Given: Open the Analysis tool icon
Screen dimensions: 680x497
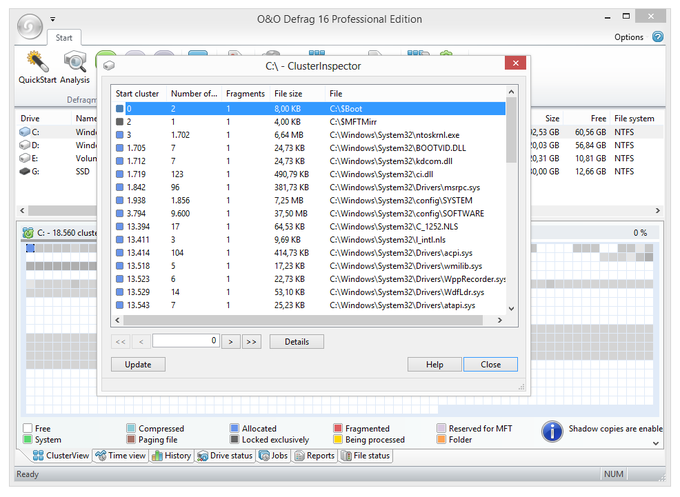Looking at the screenshot, I should (x=75, y=62).
